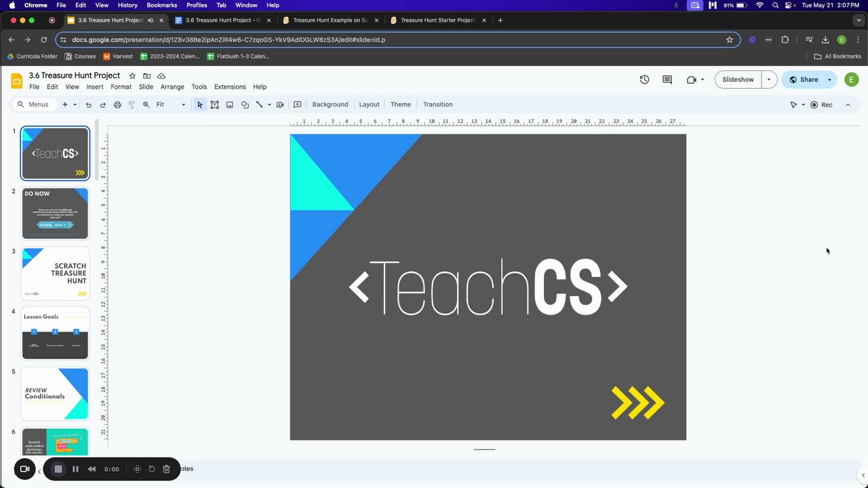
Task: Delete the recording with trash icon
Action: 166,469
